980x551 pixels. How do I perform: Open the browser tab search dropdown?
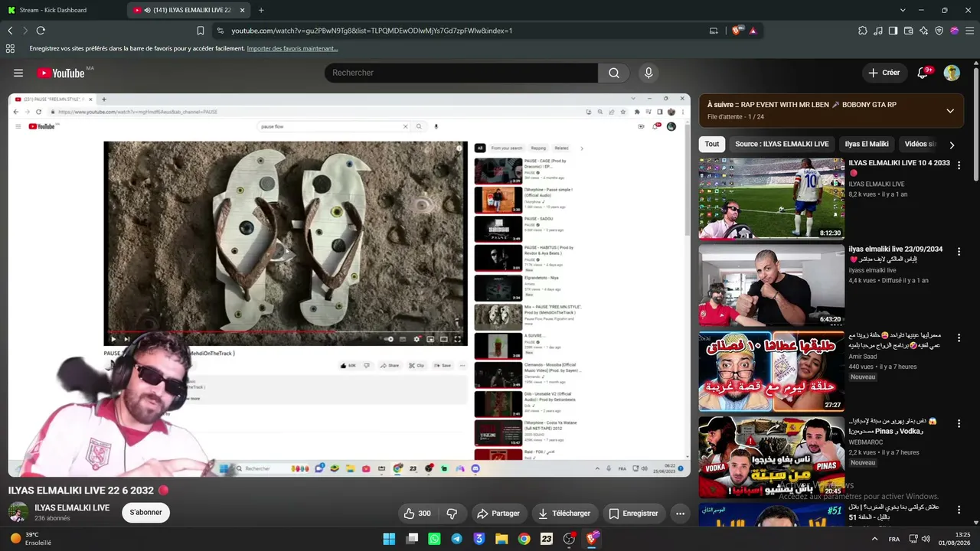click(903, 10)
